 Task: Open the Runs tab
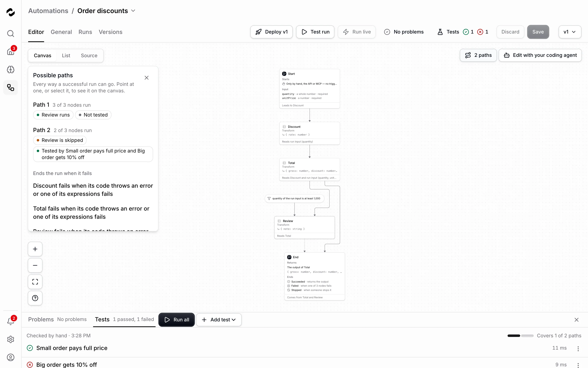tap(85, 32)
